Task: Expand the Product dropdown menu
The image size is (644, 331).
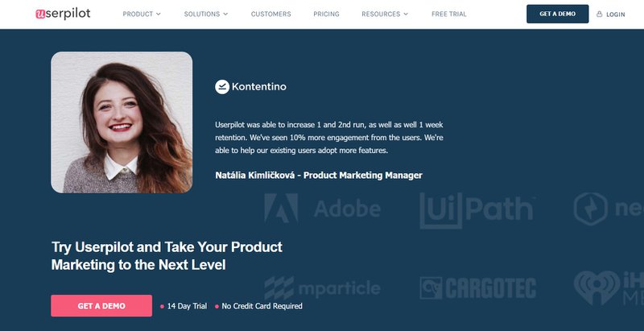Action: [x=142, y=14]
